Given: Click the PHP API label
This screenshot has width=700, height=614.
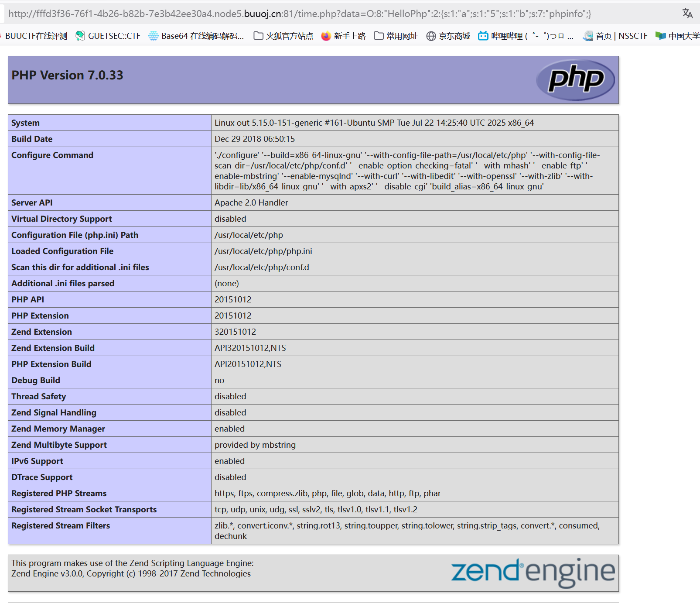Looking at the screenshot, I should point(27,299).
